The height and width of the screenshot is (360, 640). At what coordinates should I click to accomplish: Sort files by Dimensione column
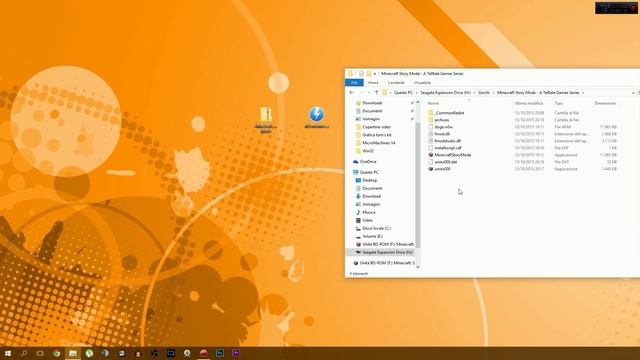pyautogui.click(x=605, y=103)
